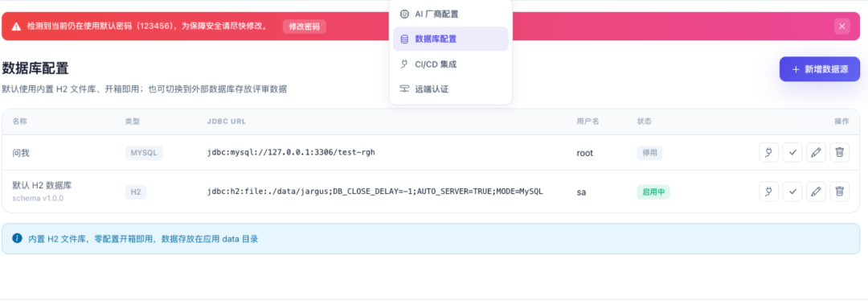Click the 启用中 status badge
The width and height of the screenshot is (868, 301).
click(x=653, y=192)
